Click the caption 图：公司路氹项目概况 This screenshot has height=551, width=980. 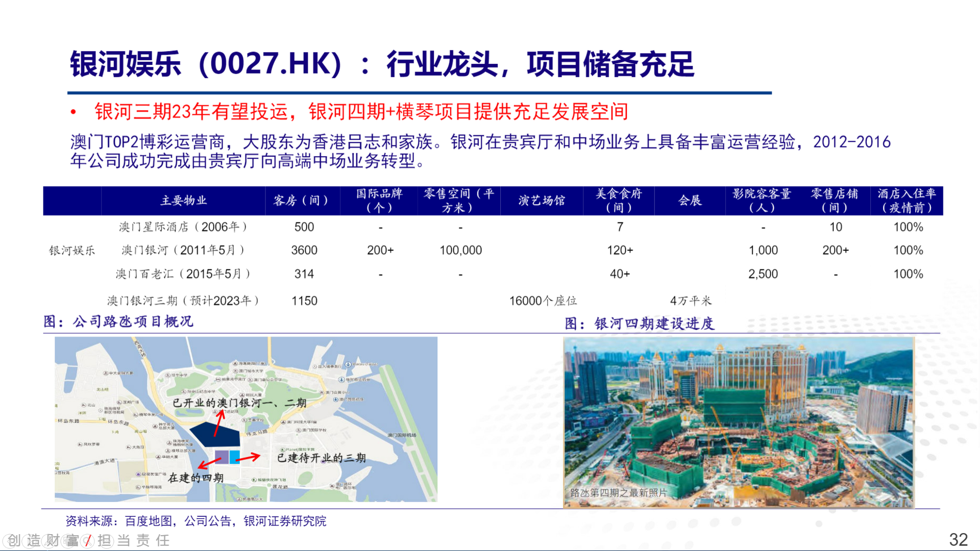tap(118, 321)
